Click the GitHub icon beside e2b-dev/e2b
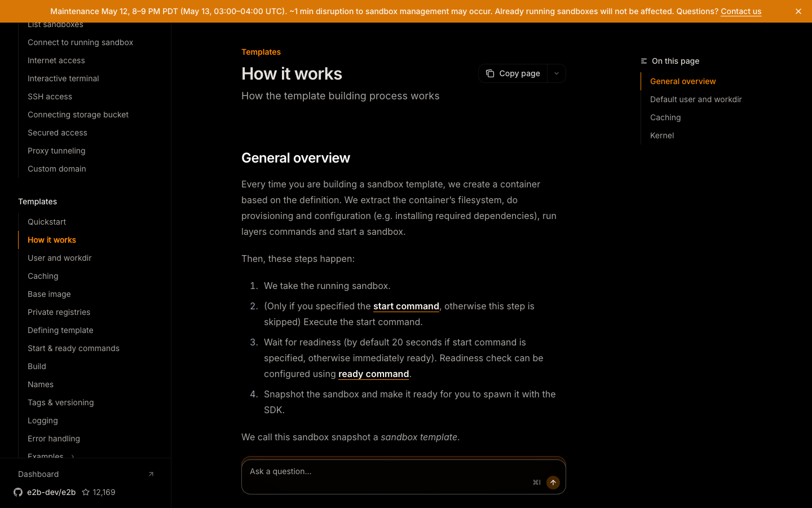Viewport: 812px width, 508px height. [x=18, y=492]
